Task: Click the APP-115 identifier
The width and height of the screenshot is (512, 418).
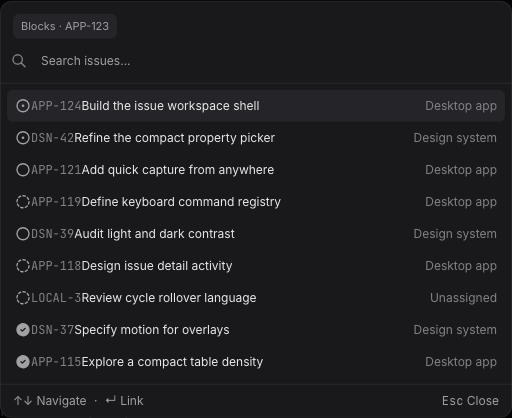Action: click(56, 362)
